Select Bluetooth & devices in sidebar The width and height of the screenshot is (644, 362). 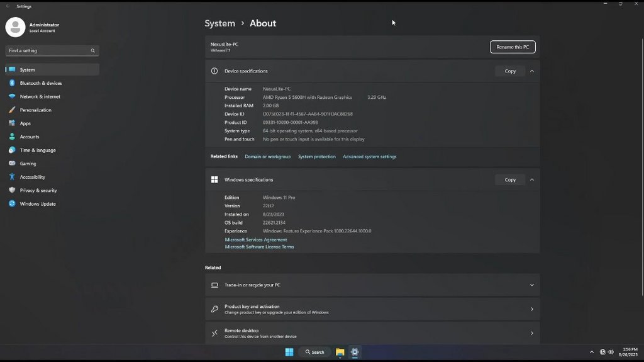[x=52, y=83]
